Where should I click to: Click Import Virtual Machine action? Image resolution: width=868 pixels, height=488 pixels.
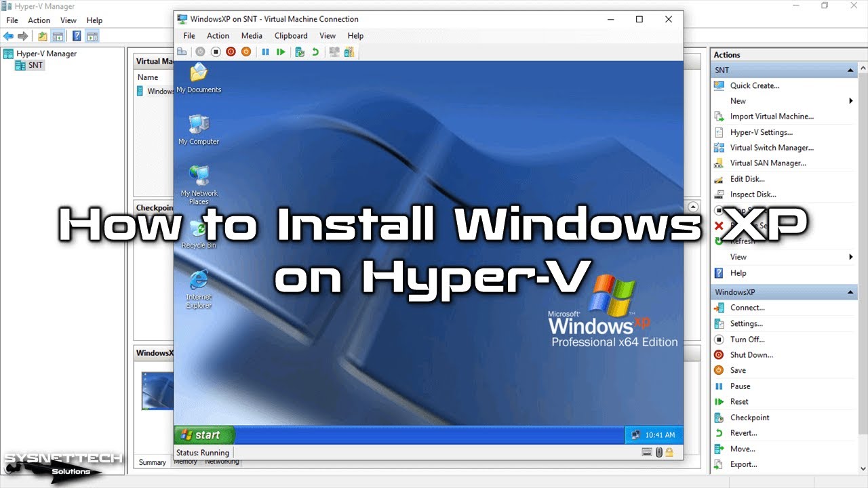pyautogui.click(x=772, y=117)
